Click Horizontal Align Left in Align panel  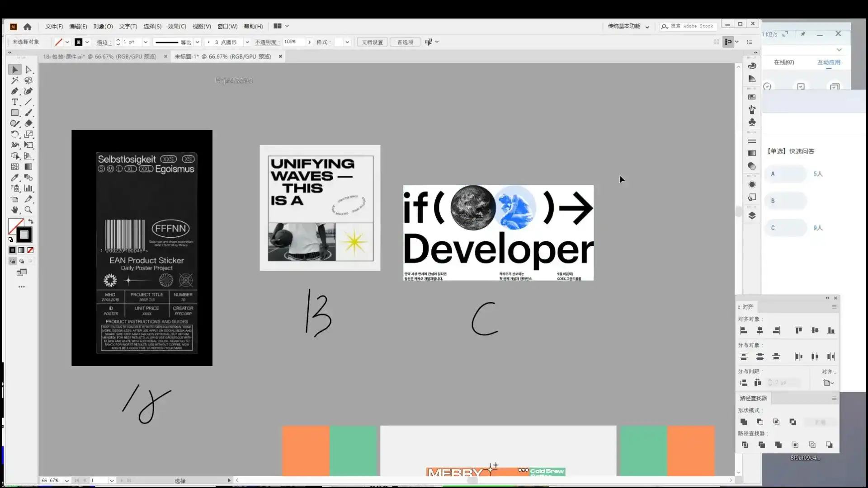[x=744, y=331]
